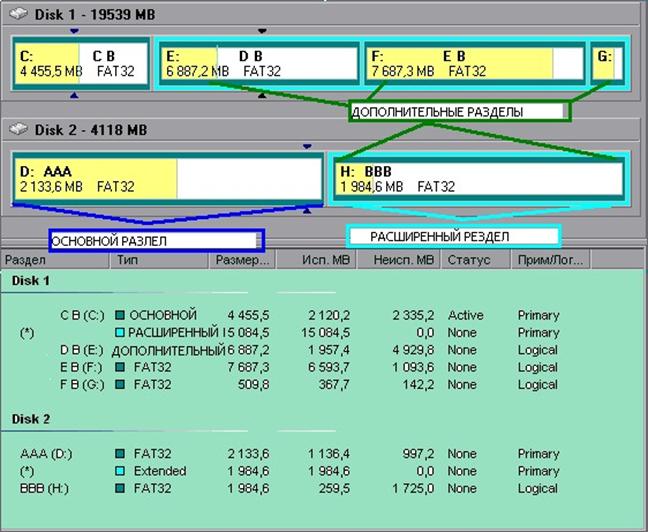
Task: Click the type square in BBB (H:) row
Action: pyautogui.click(x=120, y=488)
